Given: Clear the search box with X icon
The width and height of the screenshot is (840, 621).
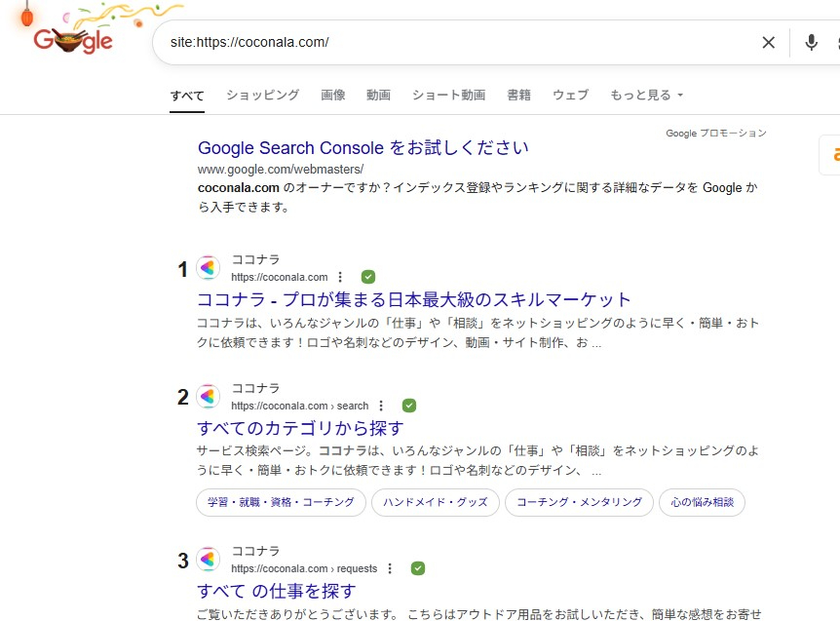Looking at the screenshot, I should (768, 42).
